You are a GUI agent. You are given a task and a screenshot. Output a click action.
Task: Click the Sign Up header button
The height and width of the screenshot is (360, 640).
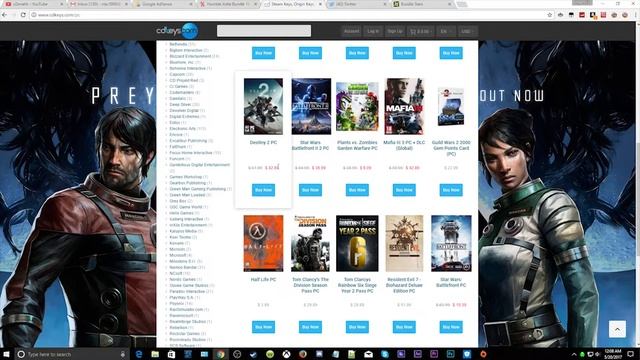coord(395,31)
